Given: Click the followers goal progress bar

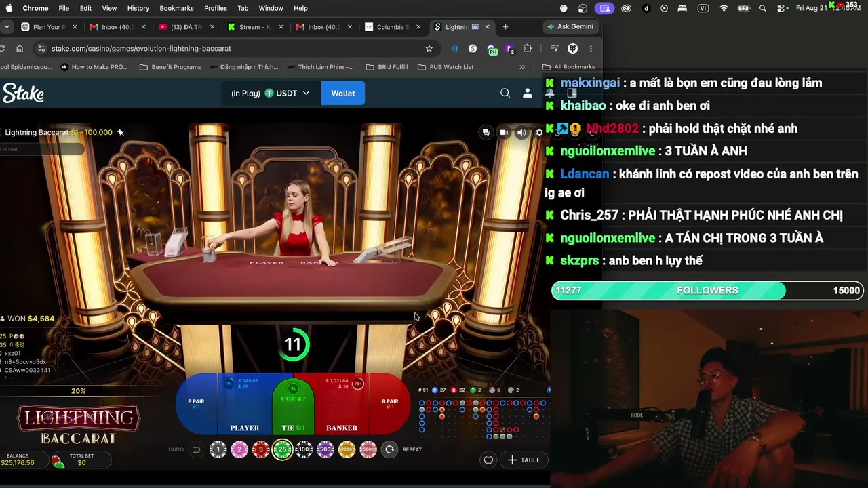Looking at the screenshot, I should [707, 290].
